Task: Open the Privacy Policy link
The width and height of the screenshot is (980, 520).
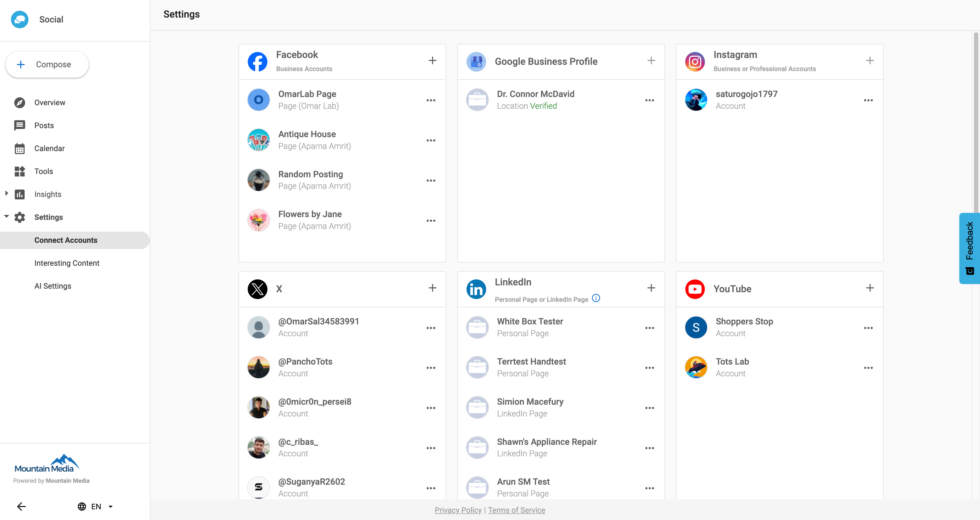Action: [458, 510]
